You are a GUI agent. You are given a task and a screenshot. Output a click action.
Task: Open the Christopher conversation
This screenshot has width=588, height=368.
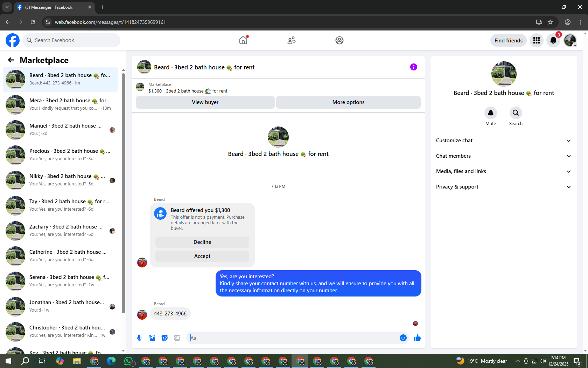(60, 332)
